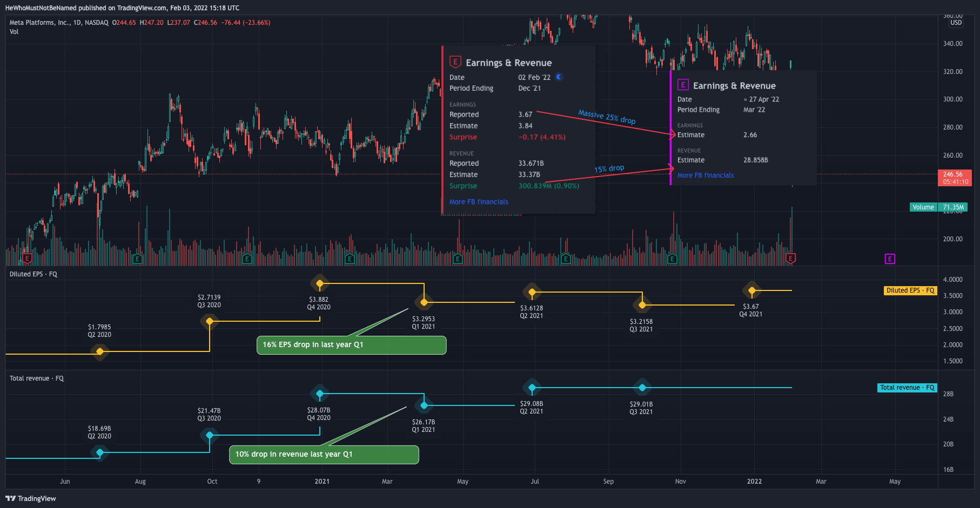Click the Surprise −0.17 (4.41%) earnings value
980x508 pixels.
click(542, 137)
